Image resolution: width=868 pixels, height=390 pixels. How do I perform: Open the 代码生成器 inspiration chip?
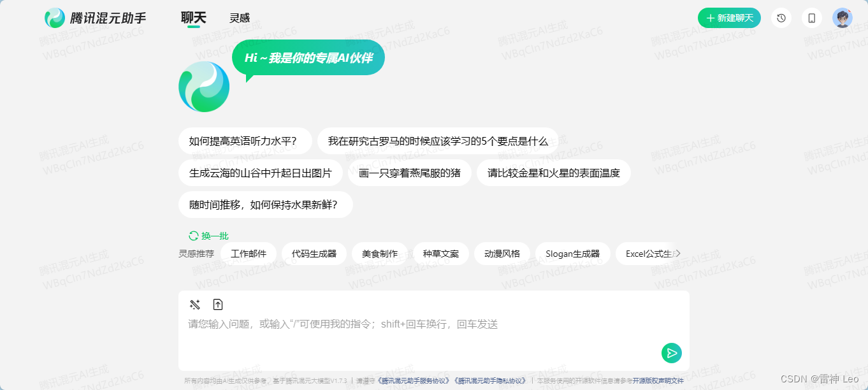pos(314,254)
